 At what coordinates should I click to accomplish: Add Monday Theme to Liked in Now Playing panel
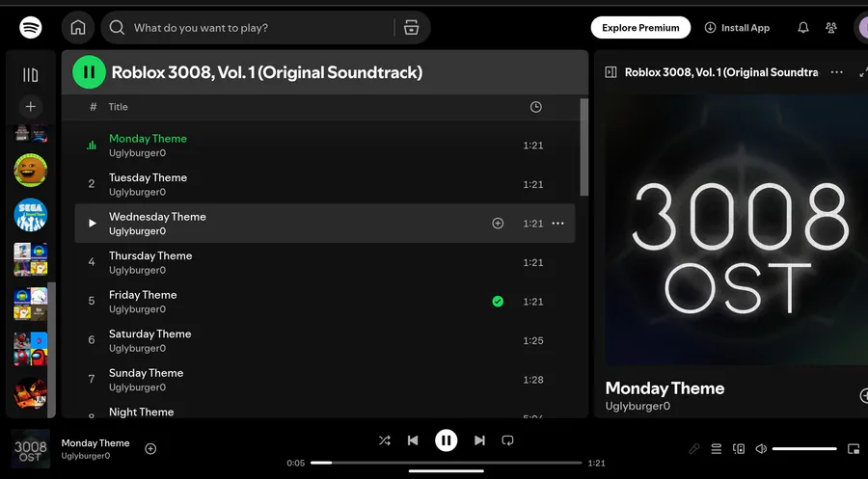pos(863,395)
